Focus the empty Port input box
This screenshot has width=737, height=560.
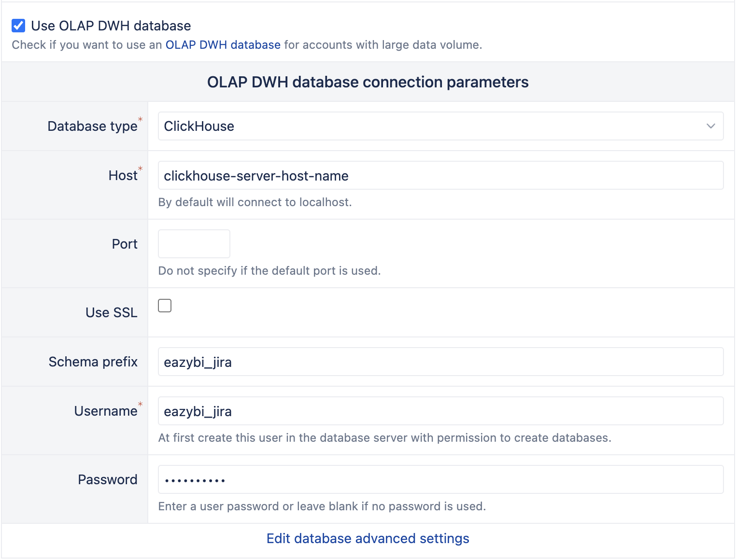click(x=194, y=244)
